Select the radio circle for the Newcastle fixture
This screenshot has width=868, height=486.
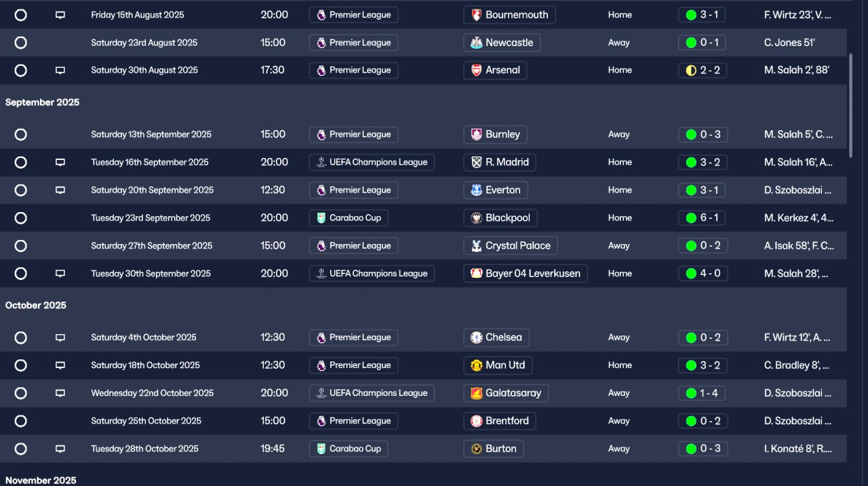tap(21, 43)
